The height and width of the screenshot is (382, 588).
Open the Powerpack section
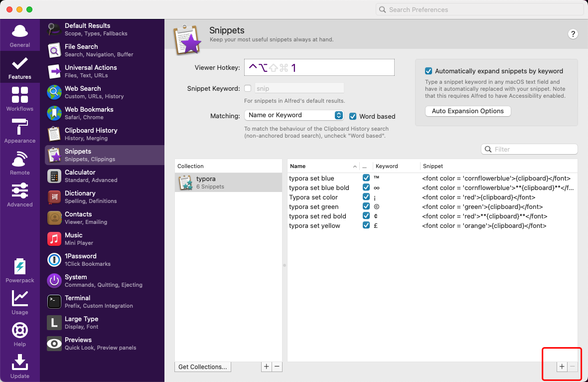(x=19, y=271)
